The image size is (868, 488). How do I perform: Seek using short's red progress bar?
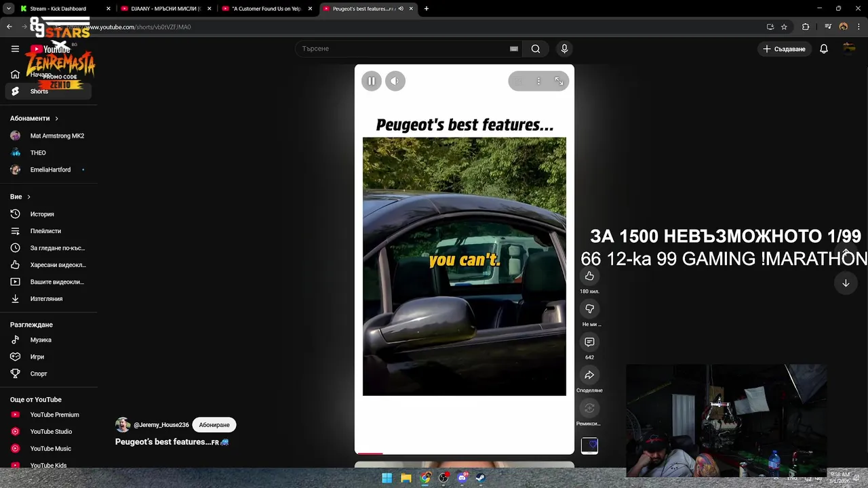(465, 453)
